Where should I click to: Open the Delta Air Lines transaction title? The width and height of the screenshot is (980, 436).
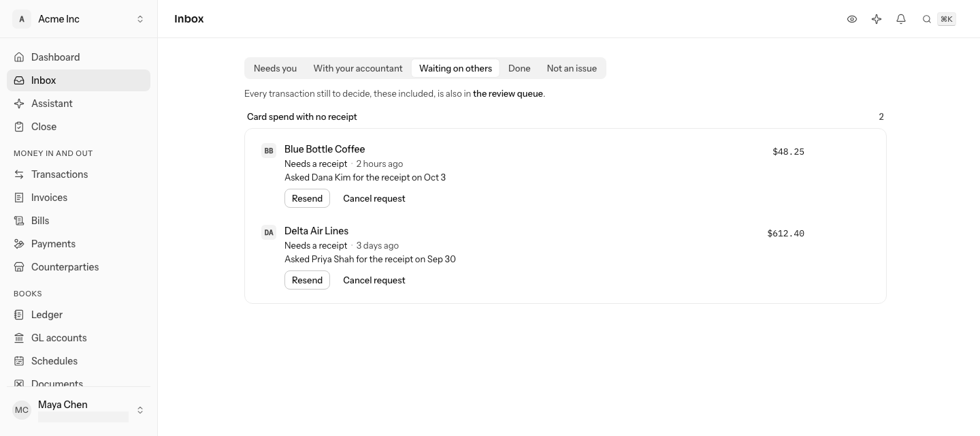point(316,231)
